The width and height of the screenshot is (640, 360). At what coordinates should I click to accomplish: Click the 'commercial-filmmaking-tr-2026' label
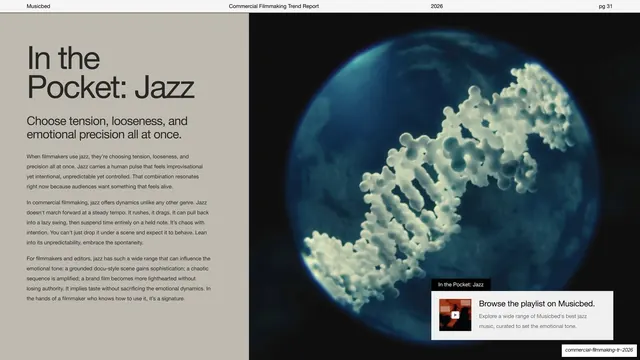click(x=599, y=350)
